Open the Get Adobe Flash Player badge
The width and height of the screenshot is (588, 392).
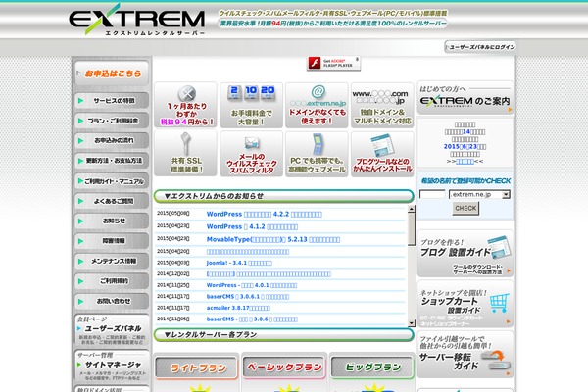334,63
